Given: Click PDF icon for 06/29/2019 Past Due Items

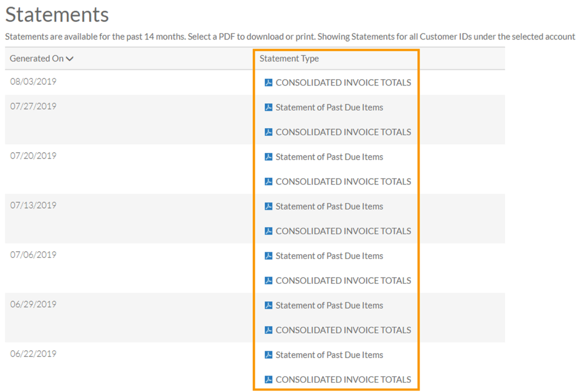Looking at the screenshot, I should pyautogui.click(x=269, y=305).
